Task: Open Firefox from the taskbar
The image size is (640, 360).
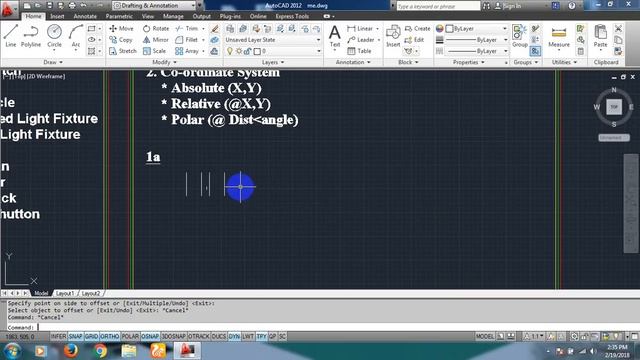Action: (x=70, y=350)
